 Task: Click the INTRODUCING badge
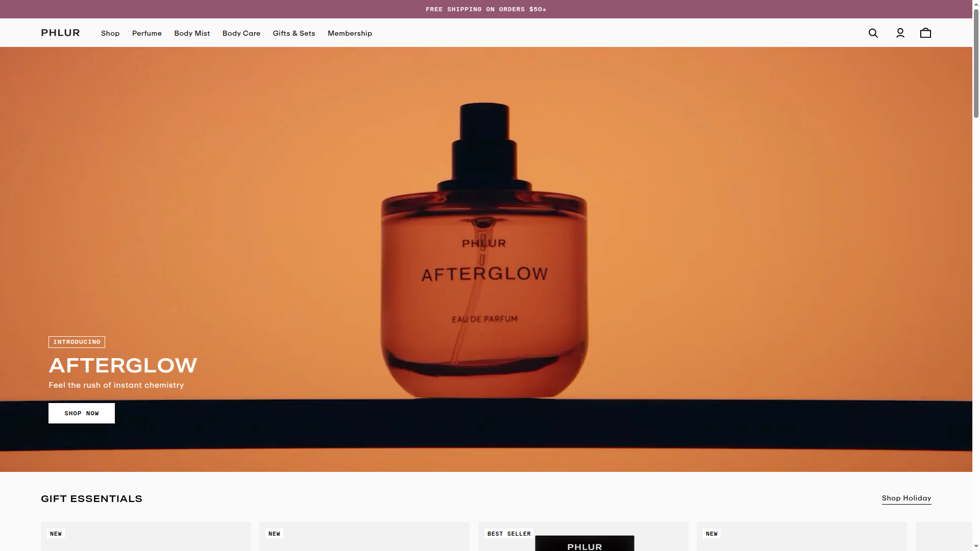pyautogui.click(x=77, y=342)
